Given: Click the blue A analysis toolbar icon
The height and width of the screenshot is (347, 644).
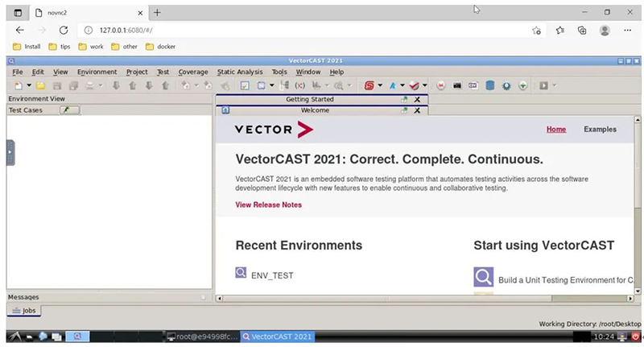Looking at the screenshot, I should point(393,86).
